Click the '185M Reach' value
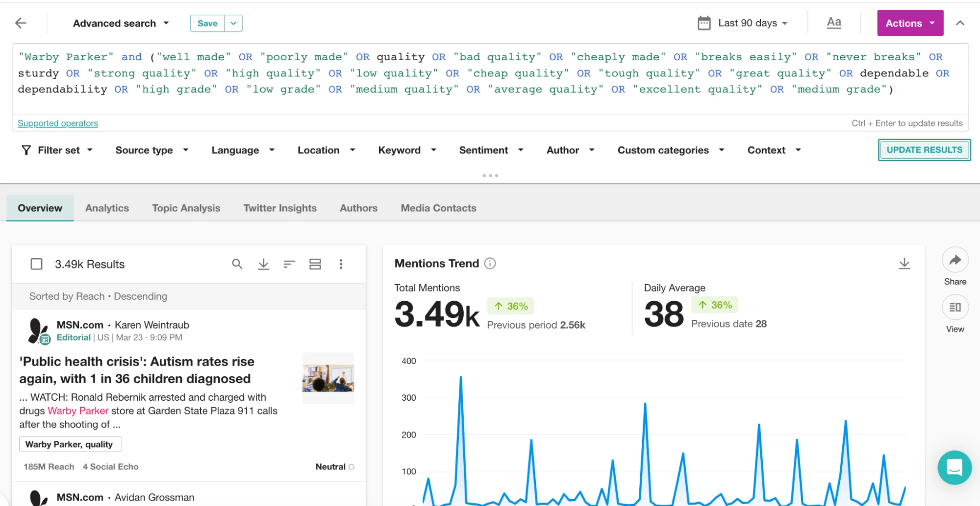Image resolution: width=980 pixels, height=506 pixels. click(49, 467)
